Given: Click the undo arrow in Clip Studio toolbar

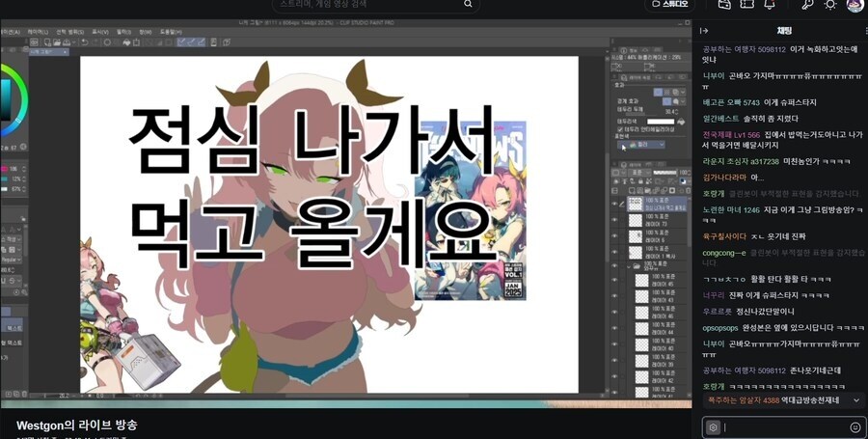Looking at the screenshot, I should coord(85,42).
